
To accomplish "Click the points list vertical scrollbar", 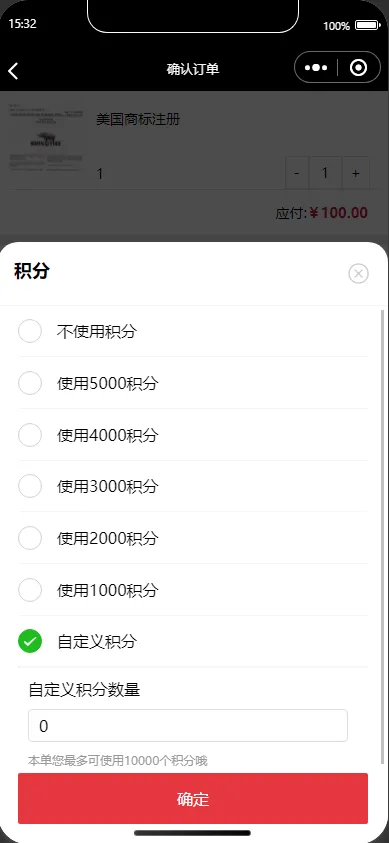I will 383,537.
